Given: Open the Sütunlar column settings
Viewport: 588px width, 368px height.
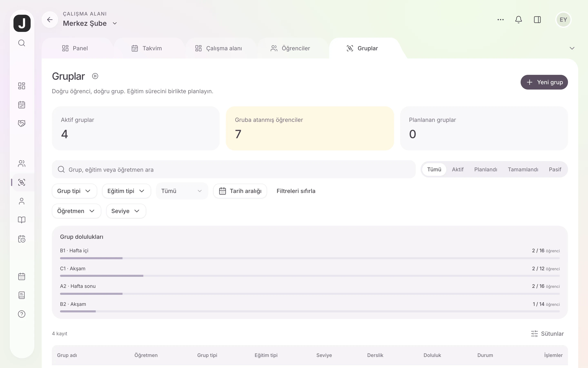Looking at the screenshot, I should click(x=547, y=334).
